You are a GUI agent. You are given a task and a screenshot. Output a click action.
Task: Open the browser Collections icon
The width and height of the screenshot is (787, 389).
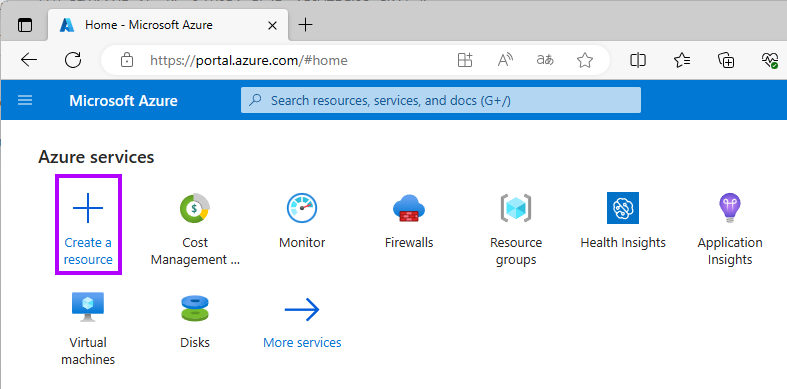(x=726, y=60)
